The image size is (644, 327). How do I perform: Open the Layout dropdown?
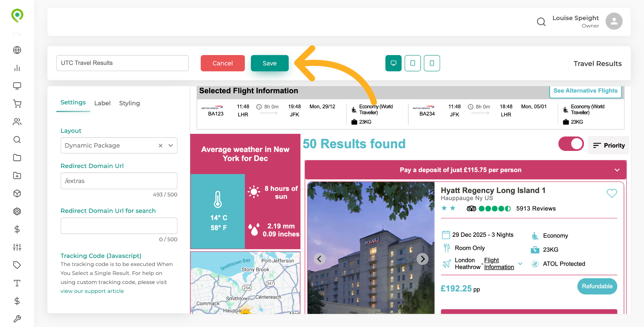click(x=171, y=146)
